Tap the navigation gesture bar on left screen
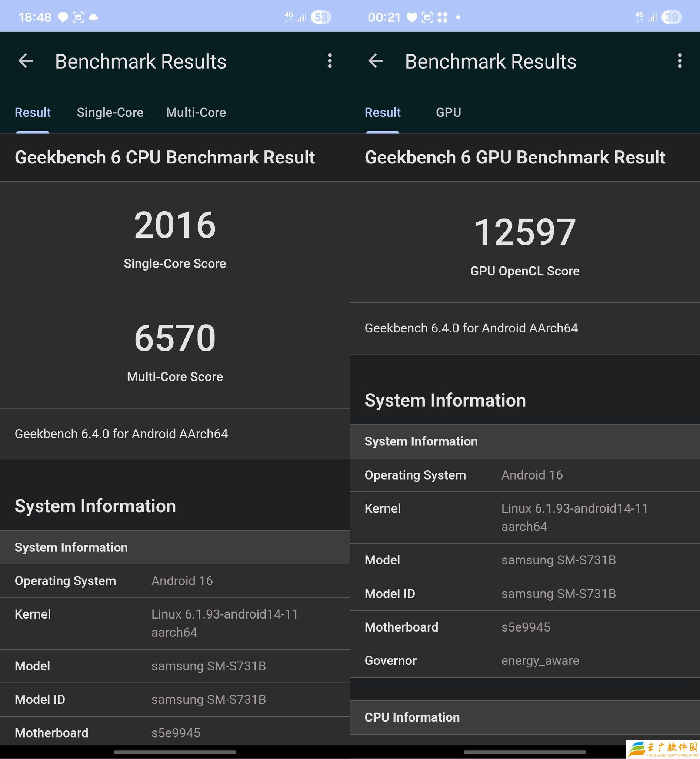 (x=175, y=752)
